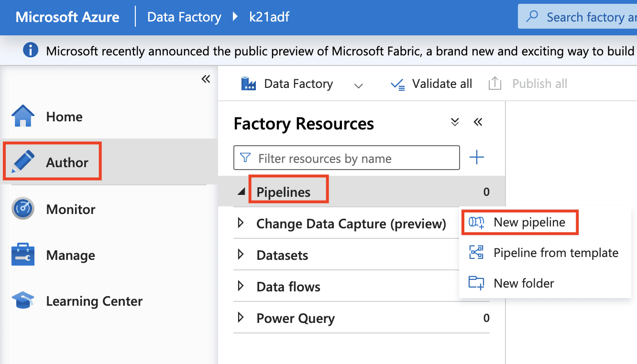Expand the Datasets tree node
The image size is (637, 364).
click(241, 255)
